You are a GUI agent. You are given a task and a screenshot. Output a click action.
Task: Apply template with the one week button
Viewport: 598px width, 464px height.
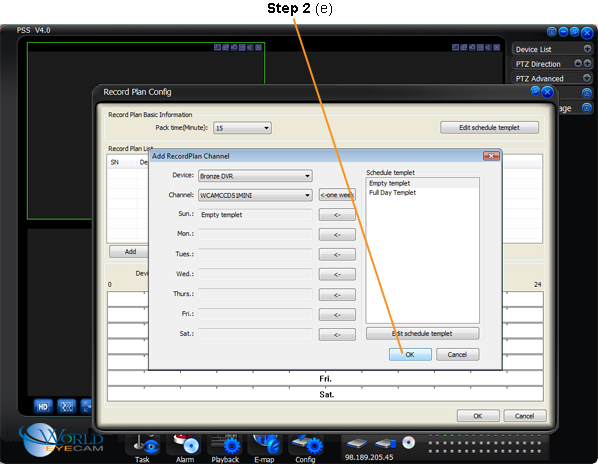coord(337,195)
